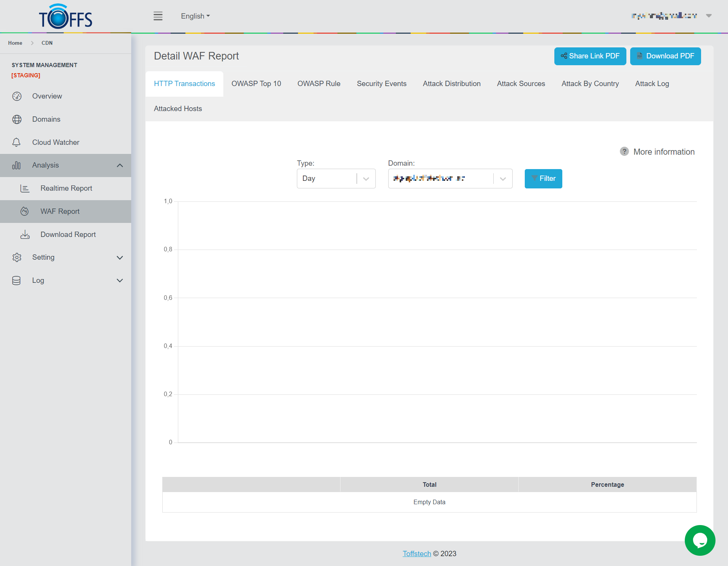Open the English language dropdown
728x566 pixels.
pos(195,16)
